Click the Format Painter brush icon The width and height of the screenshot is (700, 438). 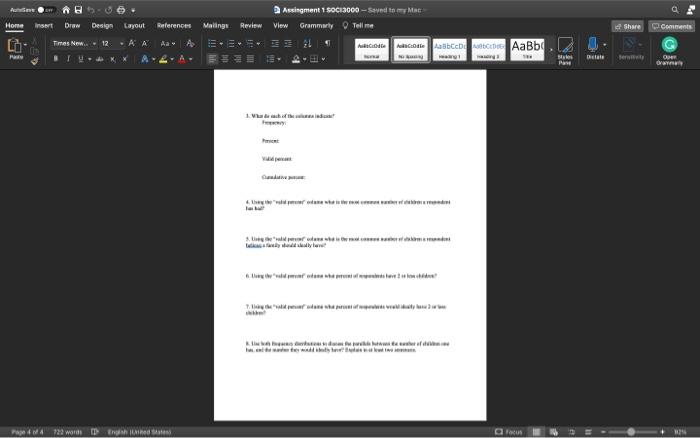pos(34,61)
